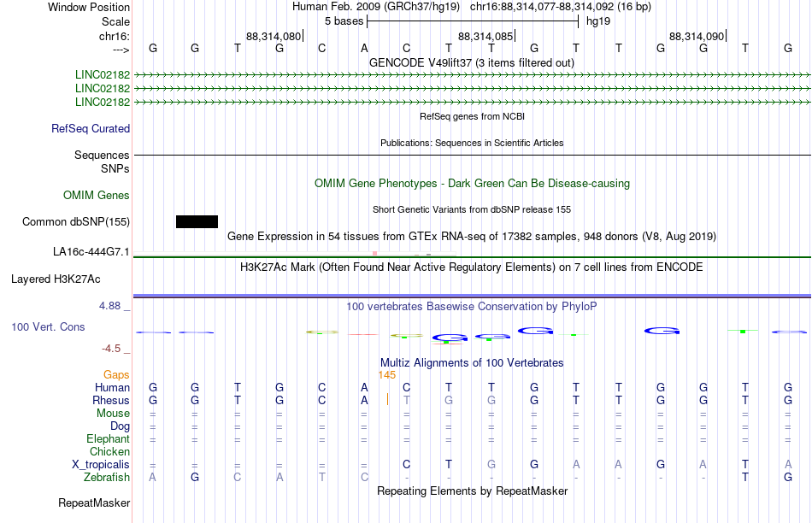Open the RefSeq Curated track label
The image size is (812, 523).
click(91, 128)
